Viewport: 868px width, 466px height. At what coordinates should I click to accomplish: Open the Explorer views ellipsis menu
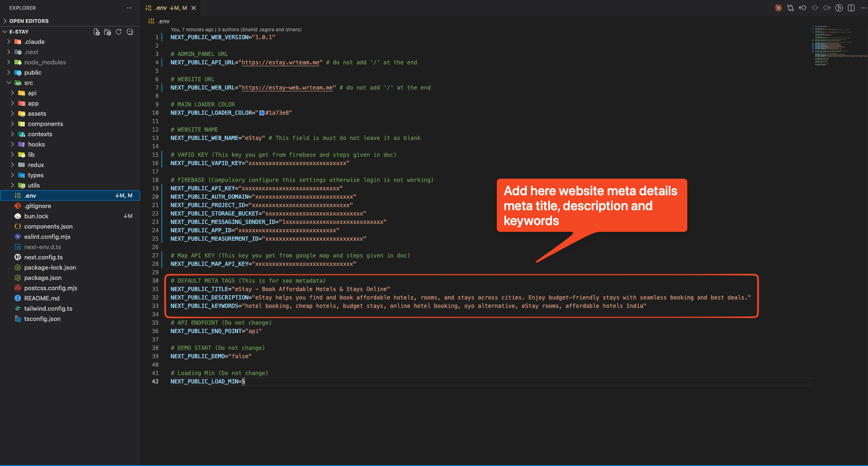point(129,8)
